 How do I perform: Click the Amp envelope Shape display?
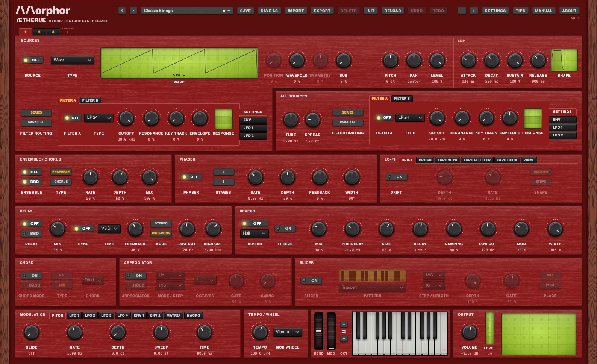[564, 60]
